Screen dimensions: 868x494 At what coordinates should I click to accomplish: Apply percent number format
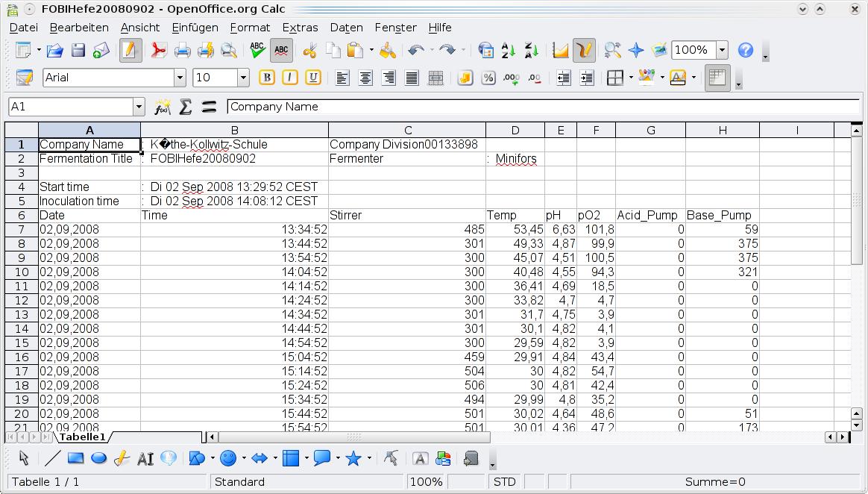point(488,78)
